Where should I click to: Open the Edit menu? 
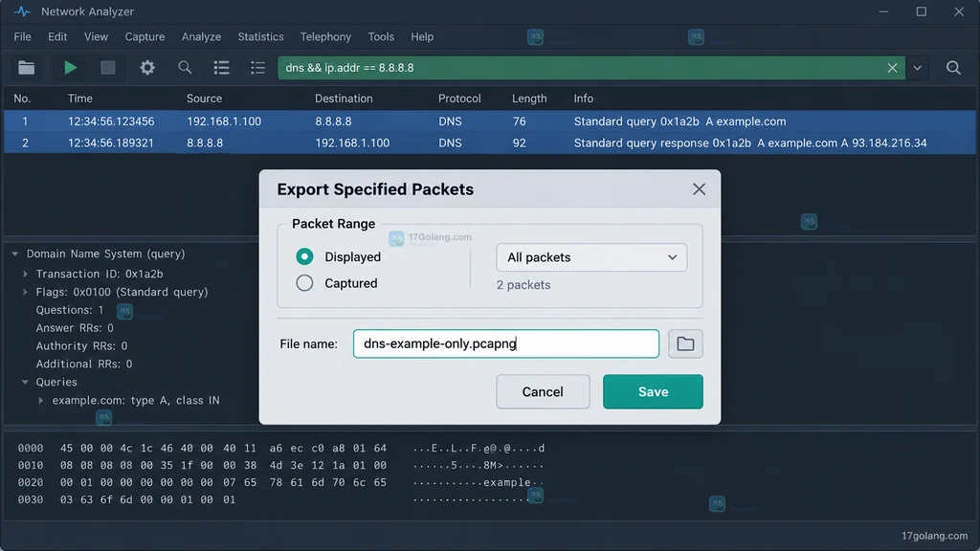pos(57,37)
